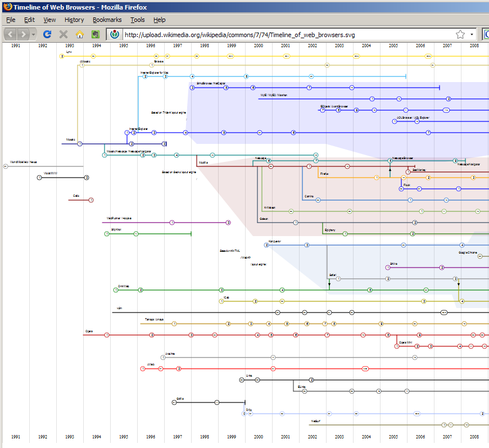Click the "SeaMonkey" label
489x448 pixels.
(419, 170)
